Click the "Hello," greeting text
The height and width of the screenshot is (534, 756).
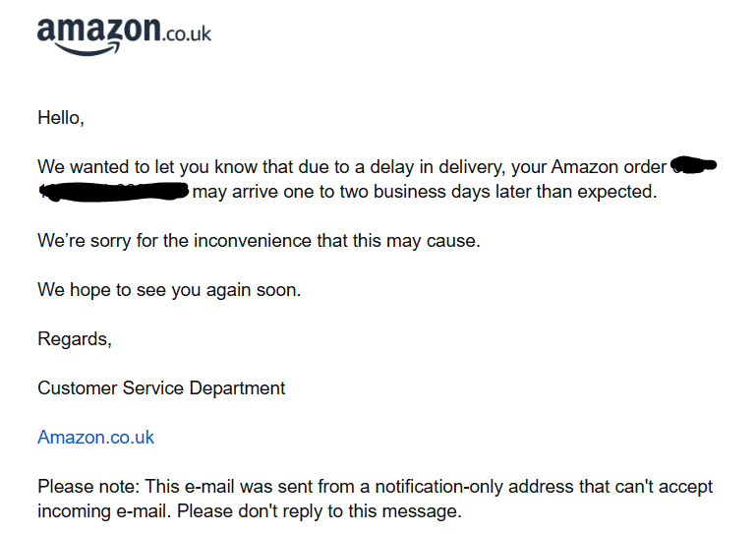point(61,118)
